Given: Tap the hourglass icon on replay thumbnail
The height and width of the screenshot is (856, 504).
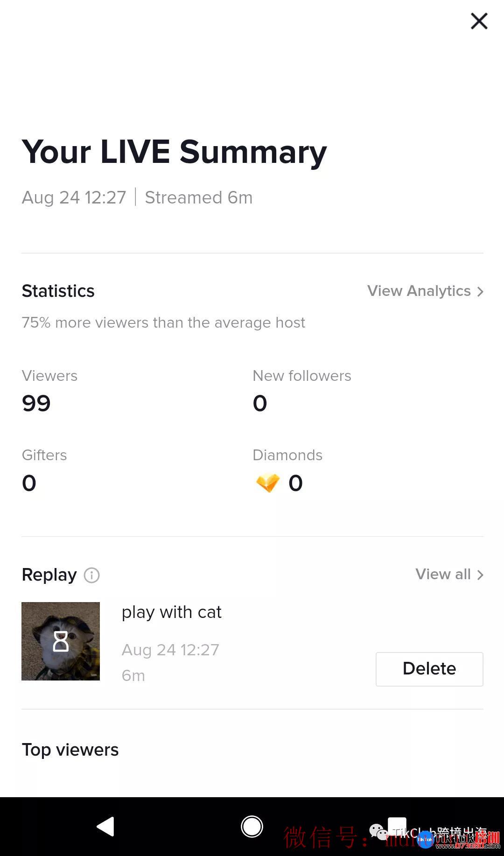Looking at the screenshot, I should (61, 641).
